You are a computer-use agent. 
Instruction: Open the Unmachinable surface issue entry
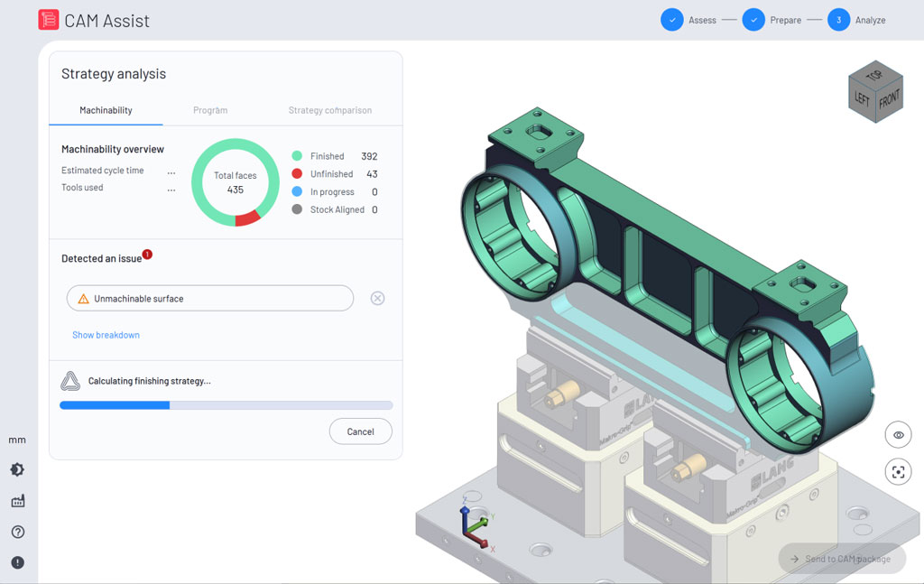point(209,298)
